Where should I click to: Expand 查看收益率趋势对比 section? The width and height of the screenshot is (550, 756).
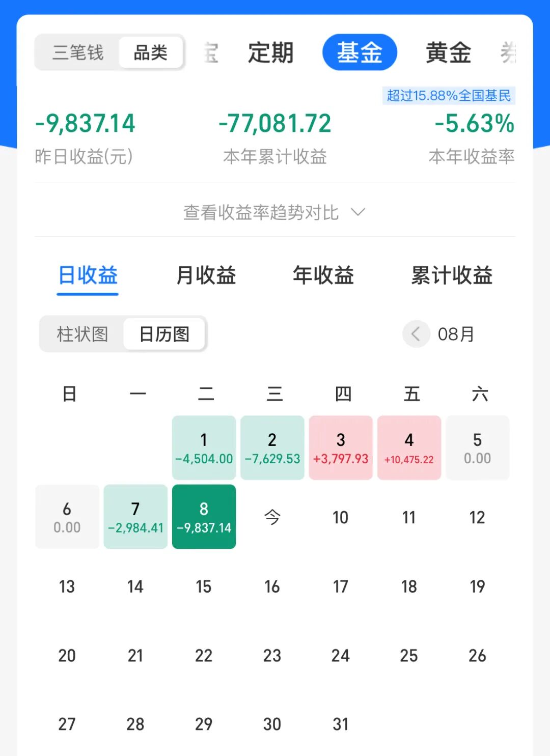click(x=274, y=212)
